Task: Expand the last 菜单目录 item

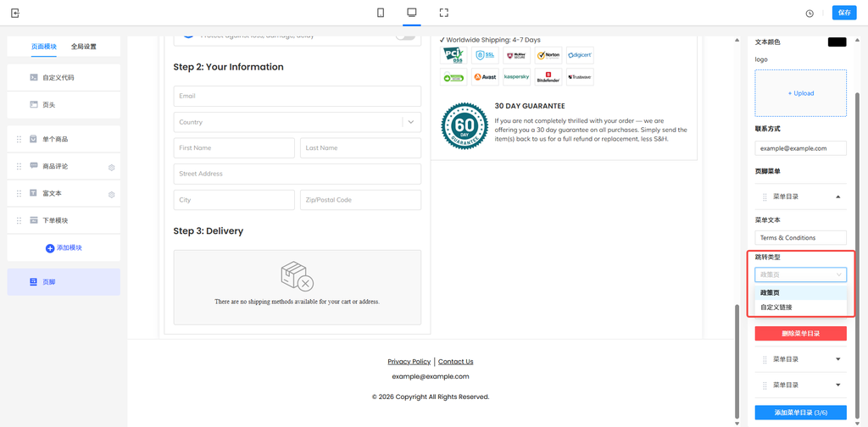Action: (838, 385)
